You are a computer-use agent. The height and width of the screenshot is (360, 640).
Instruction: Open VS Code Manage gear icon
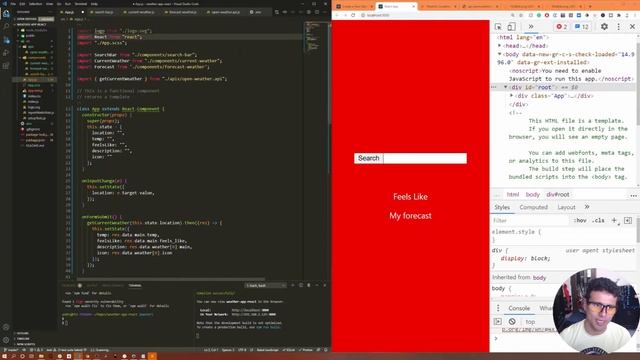click(6, 340)
